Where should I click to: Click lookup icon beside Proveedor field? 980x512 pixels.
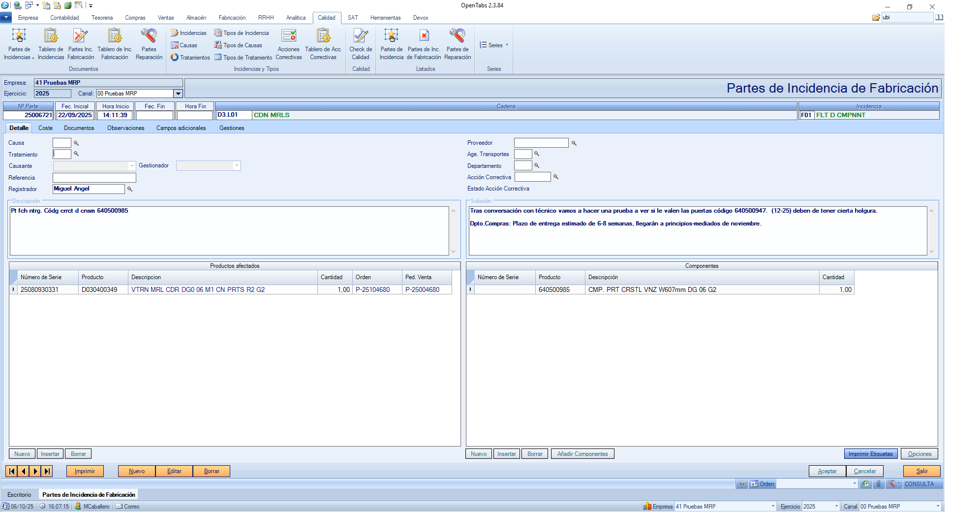(574, 143)
